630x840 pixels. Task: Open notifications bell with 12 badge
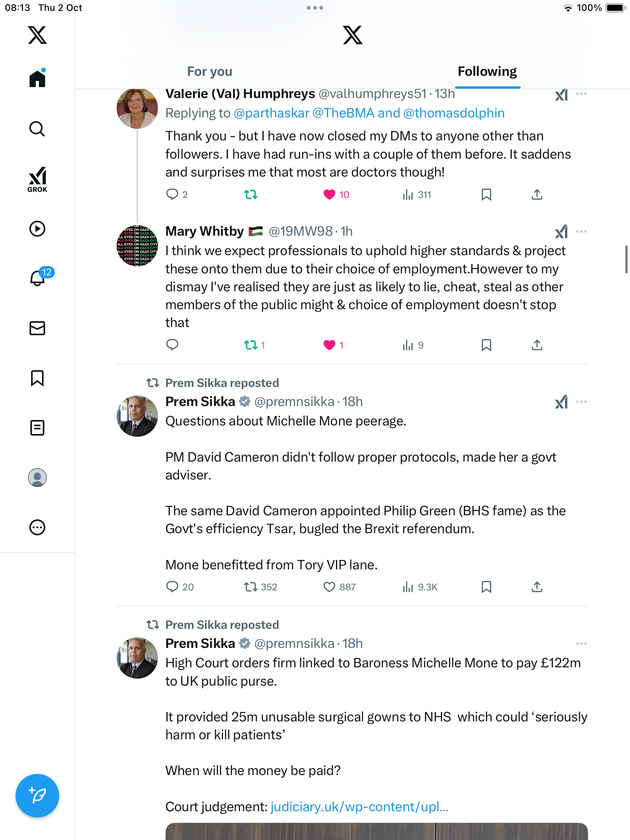pyautogui.click(x=38, y=278)
